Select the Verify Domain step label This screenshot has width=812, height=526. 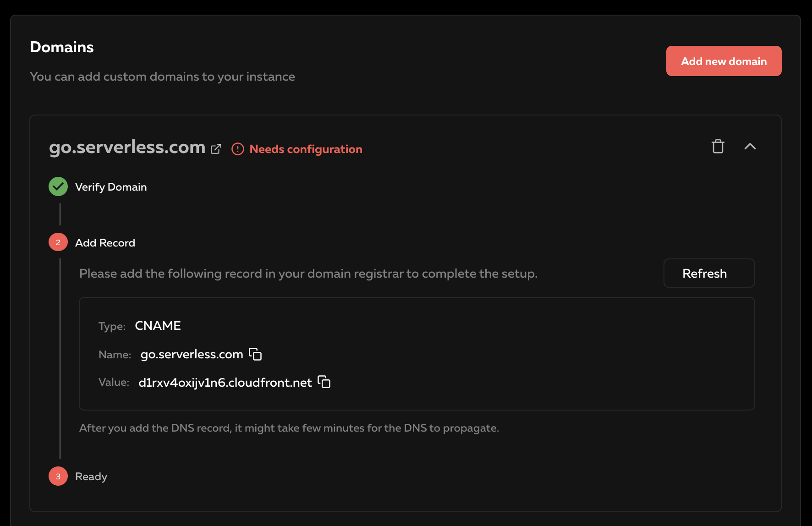click(x=111, y=187)
